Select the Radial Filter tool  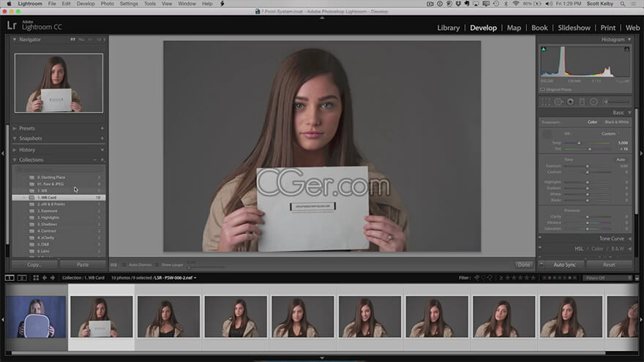tap(594, 102)
